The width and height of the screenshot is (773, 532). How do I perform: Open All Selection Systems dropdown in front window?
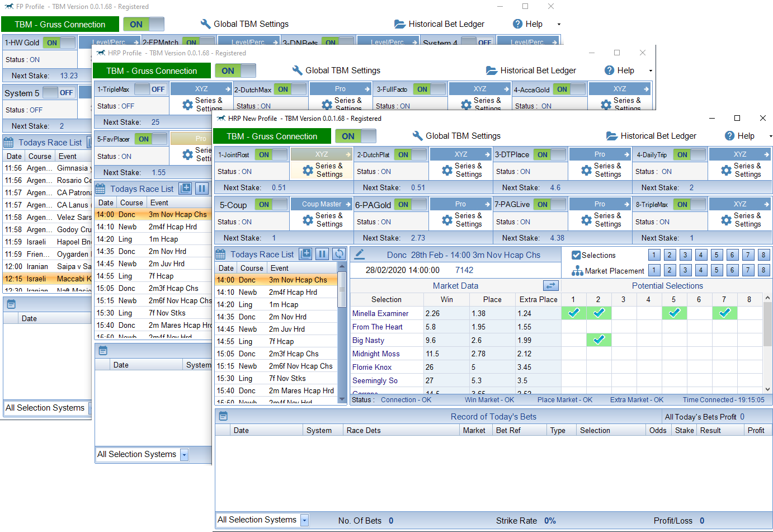(305, 520)
